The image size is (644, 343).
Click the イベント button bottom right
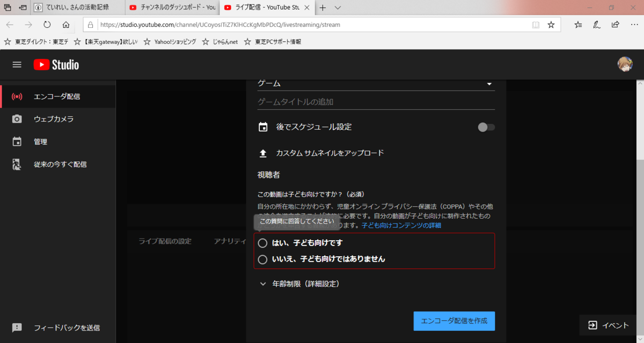click(x=608, y=325)
